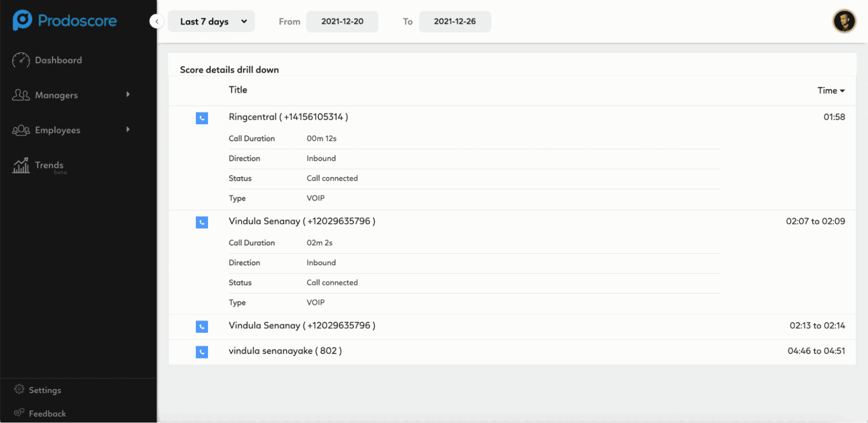Open the Feedback link in sidebar
This screenshot has height=423, width=868.
(47, 414)
